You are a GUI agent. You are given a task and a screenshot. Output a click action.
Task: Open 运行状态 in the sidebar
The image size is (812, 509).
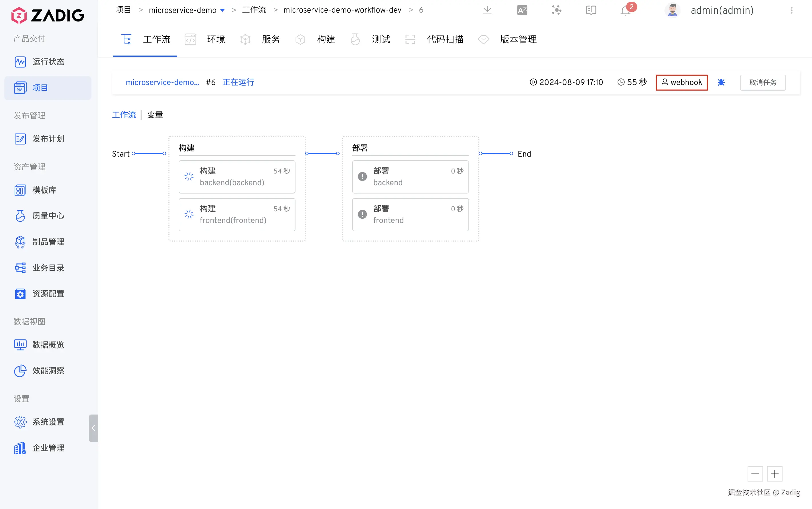point(48,62)
